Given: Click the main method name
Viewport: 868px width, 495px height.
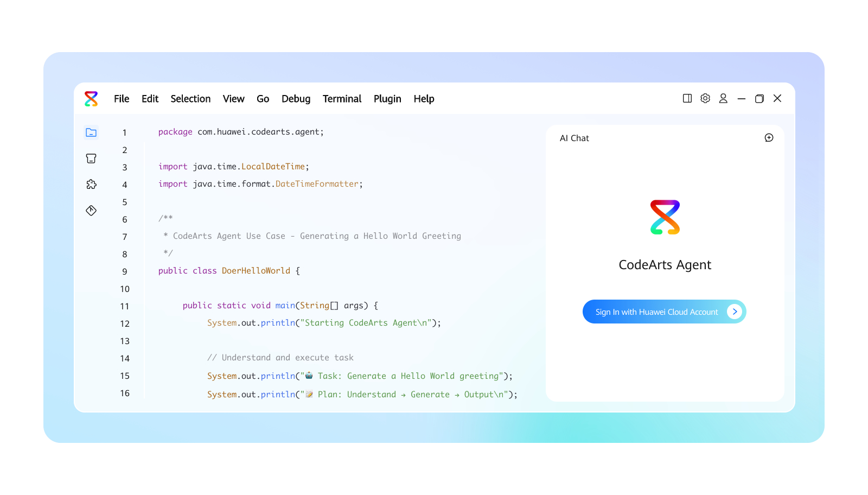Looking at the screenshot, I should (285, 306).
